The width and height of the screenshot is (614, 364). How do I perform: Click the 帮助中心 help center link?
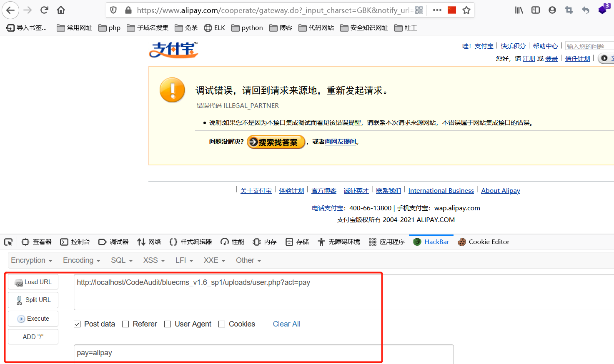[x=545, y=46]
